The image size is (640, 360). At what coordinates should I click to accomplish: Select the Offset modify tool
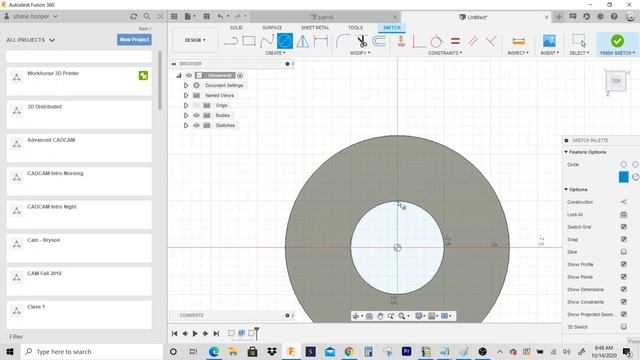pos(380,41)
